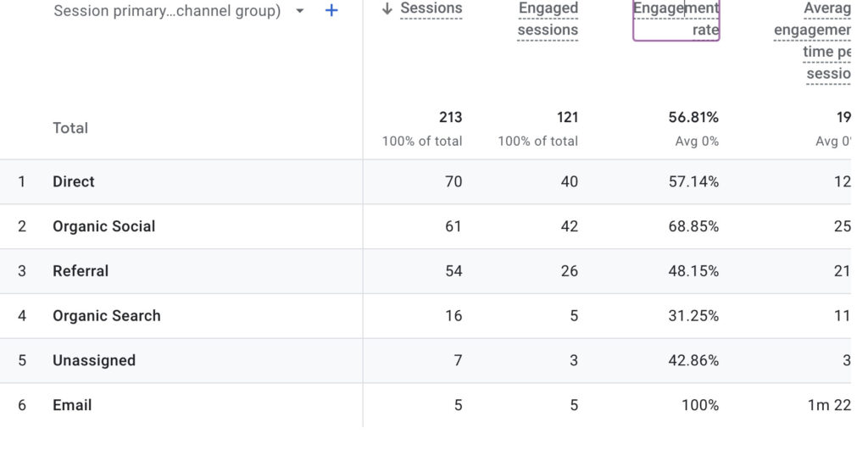868x450 pixels.
Task: Click the down arrow sort icon beside Sessions
Action: [387, 9]
